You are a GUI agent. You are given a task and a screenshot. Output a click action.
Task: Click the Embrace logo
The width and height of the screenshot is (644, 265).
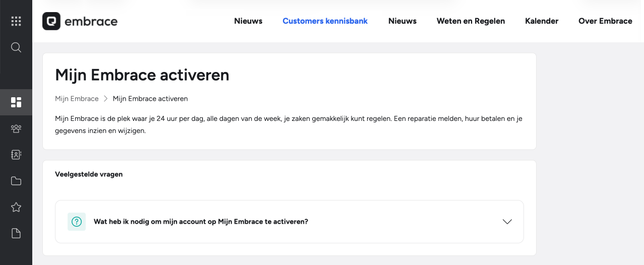pos(80,21)
